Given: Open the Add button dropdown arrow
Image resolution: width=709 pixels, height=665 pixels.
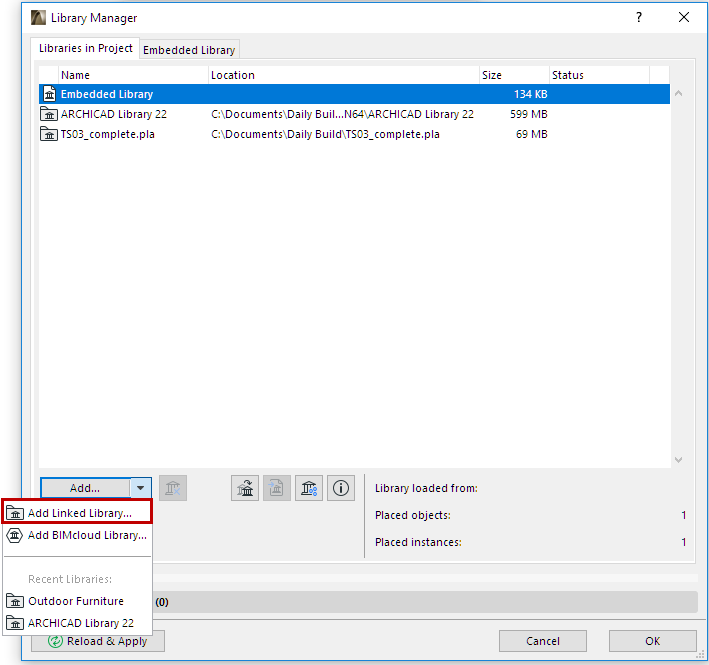Looking at the screenshot, I should (x=141, y=488).
